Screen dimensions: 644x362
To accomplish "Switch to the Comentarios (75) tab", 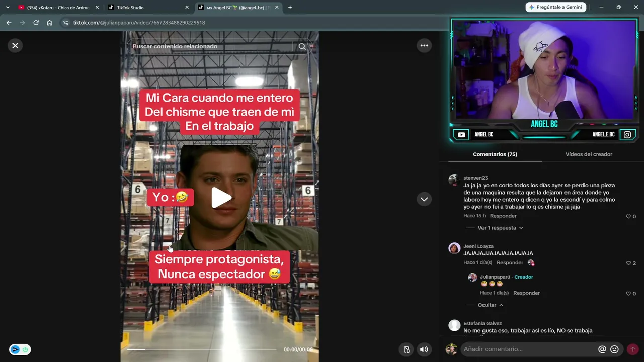I will (495, 154).
